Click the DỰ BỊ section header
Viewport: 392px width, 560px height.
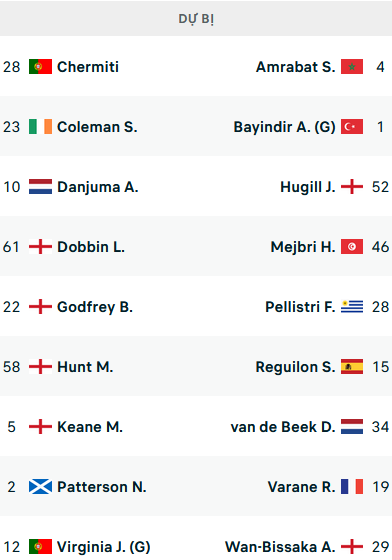(196, 18)
